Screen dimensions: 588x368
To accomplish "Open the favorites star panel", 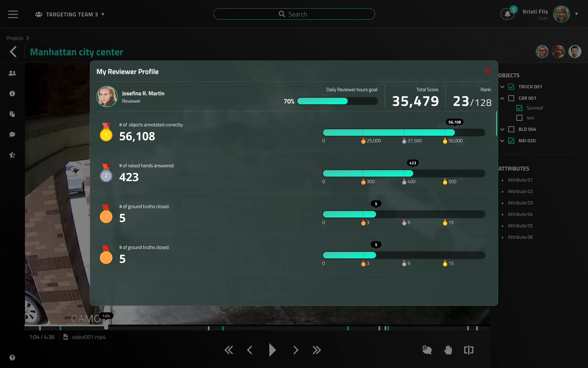I will (x=12, y=155).
